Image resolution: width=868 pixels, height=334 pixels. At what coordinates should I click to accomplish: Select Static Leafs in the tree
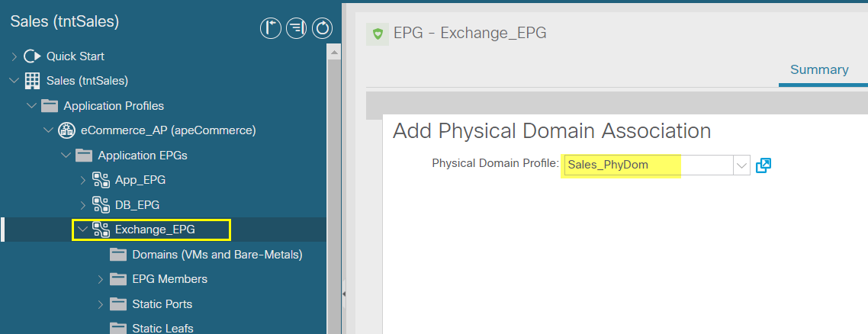(x=162, y=328)
